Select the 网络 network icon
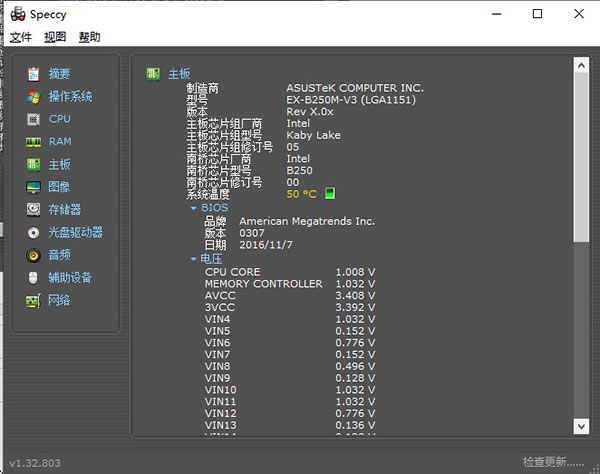Image resolution: width=600 pixels, height=474 pixels. tap(33, 300)
